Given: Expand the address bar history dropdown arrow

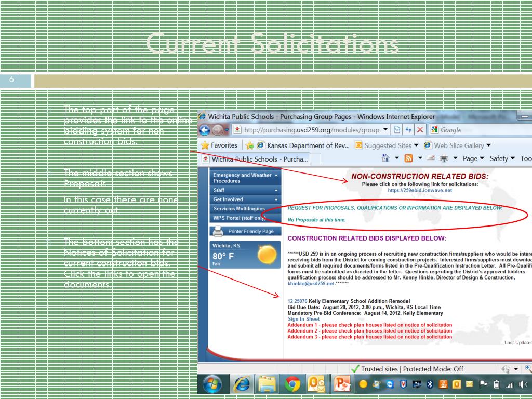Looking at the screenshot, I should pyautogui.click(x=385, y=129).
